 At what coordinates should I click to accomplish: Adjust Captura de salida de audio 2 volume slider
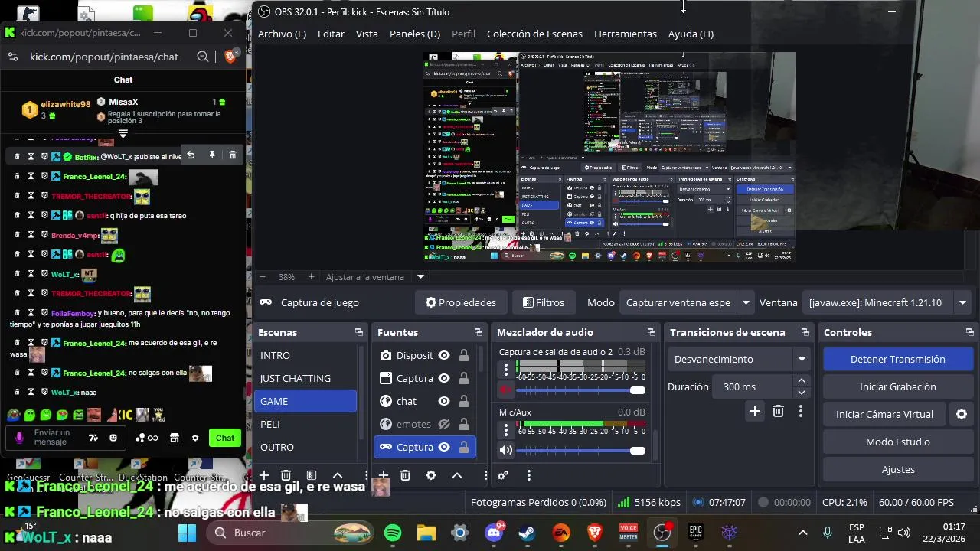580,390
